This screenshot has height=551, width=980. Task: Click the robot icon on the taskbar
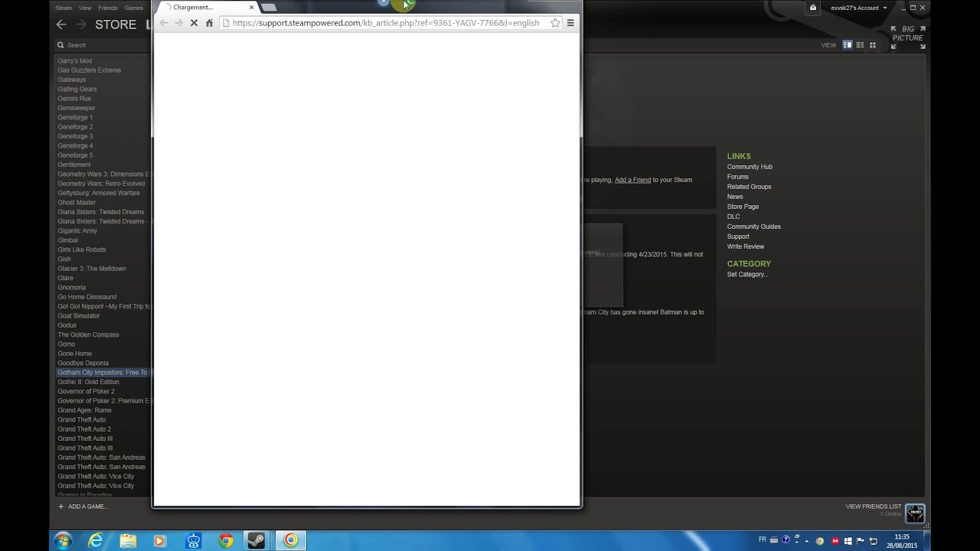point(193,540)
